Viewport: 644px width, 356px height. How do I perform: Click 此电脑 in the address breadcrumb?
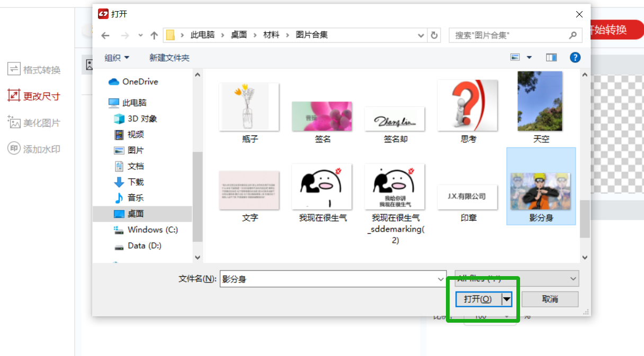pyautogui.click(x=202, y=35)
